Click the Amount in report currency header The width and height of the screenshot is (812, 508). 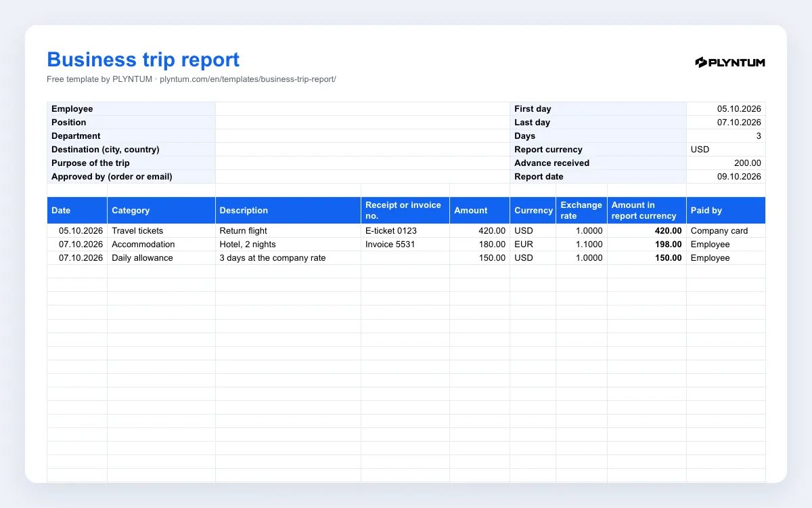(x=647, y=211)
